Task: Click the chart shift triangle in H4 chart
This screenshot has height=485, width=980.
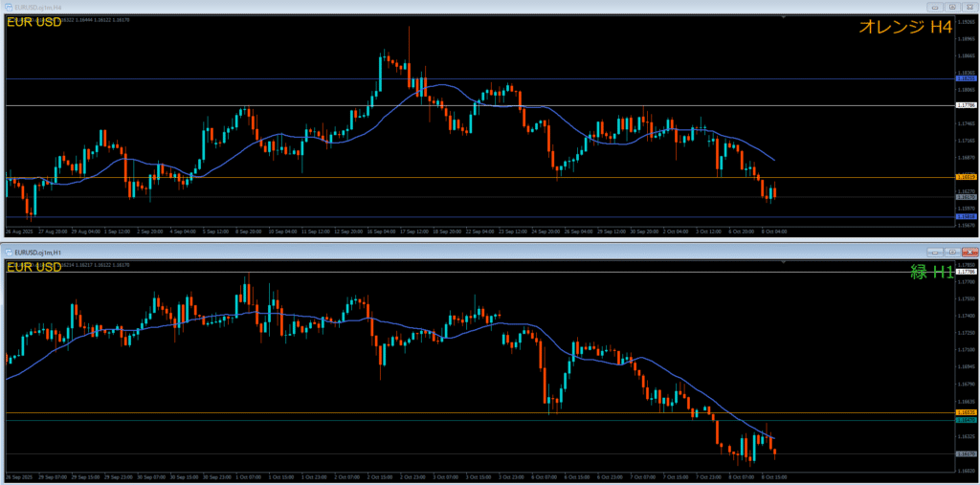Action: [x=920, y=17]
